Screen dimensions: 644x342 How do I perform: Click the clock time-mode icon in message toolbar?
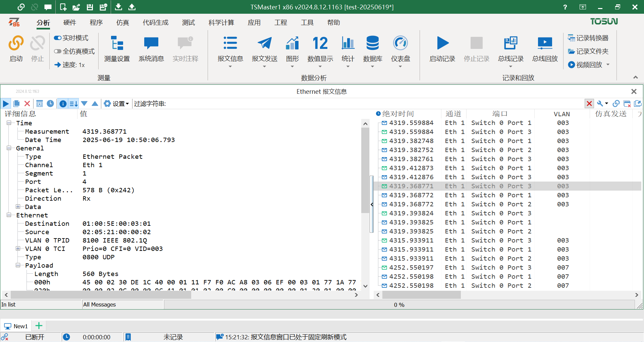coord(50,104)
